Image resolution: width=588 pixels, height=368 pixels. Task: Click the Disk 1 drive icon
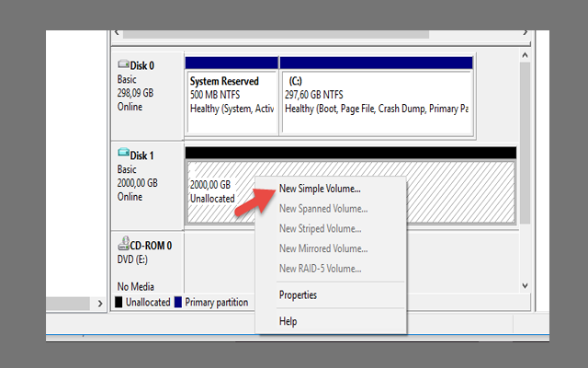(123, 153)
